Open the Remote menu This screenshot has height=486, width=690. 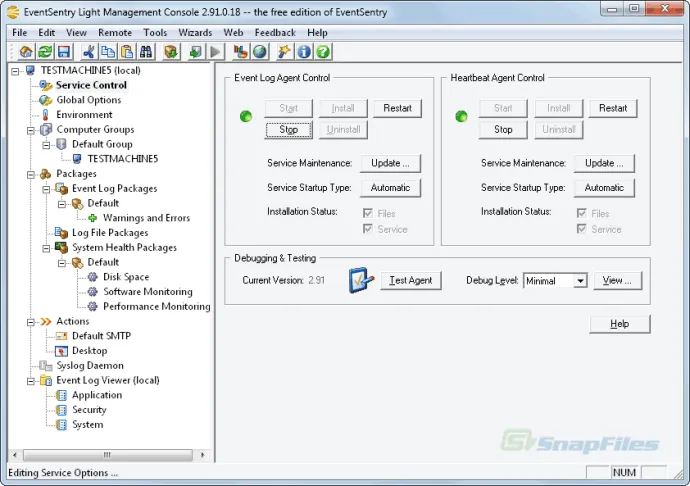pos(115,33)
